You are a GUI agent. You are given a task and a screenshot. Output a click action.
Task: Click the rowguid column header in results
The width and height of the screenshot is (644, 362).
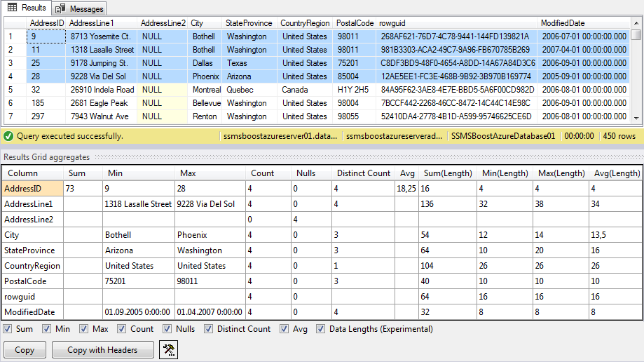(x=456, y=23)
